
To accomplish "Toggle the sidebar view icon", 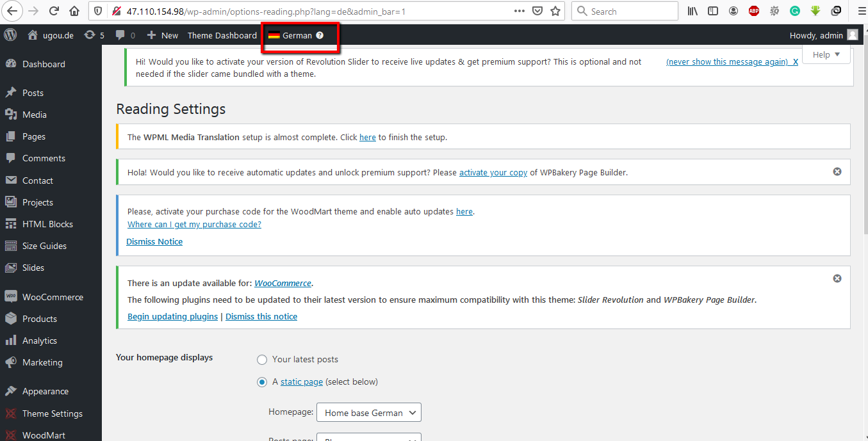I will tap(713, 11).
